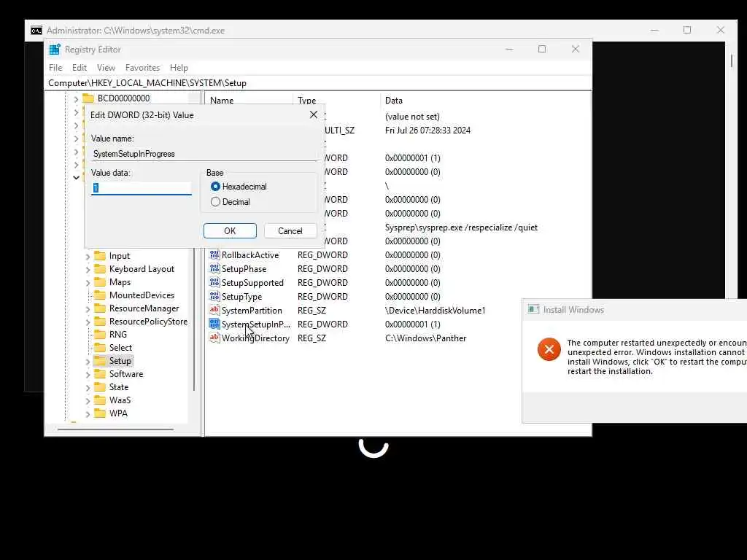The height and width of the screenshot is (560, 747).
Task: Close the Edit DWORD dialog with X
Action: click(x=314, y=114)
